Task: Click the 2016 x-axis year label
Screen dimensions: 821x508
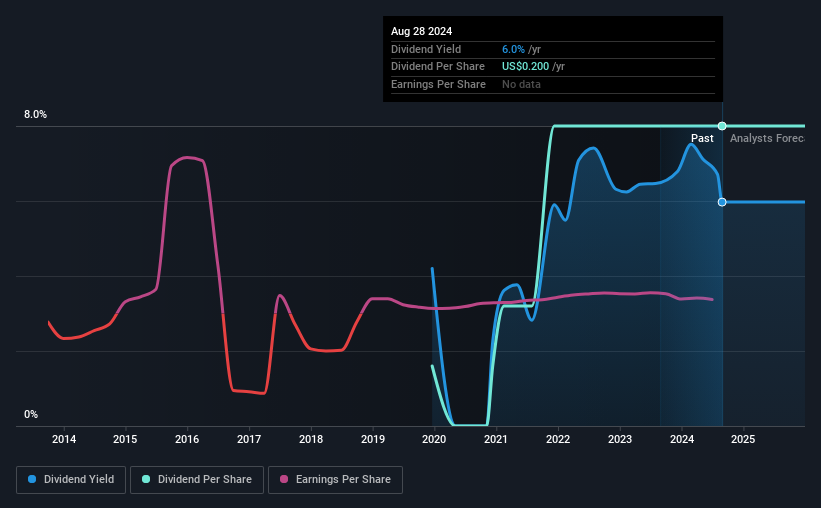Action: click(x=187, y=439)
